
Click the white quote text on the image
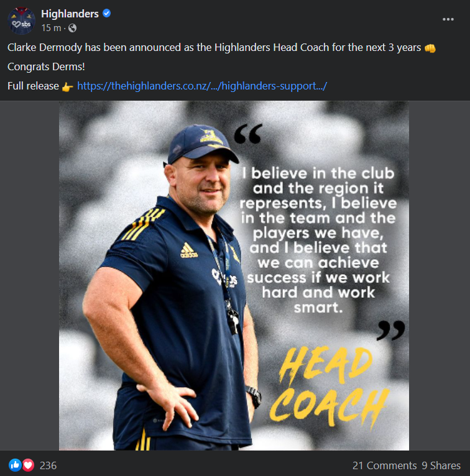(318, 240)
